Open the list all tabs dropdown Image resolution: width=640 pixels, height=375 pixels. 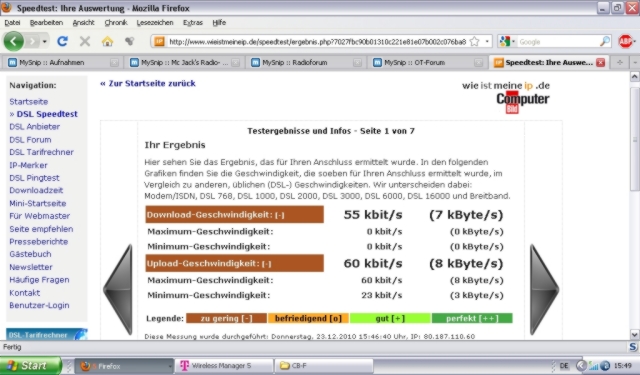tap(635, 62)
